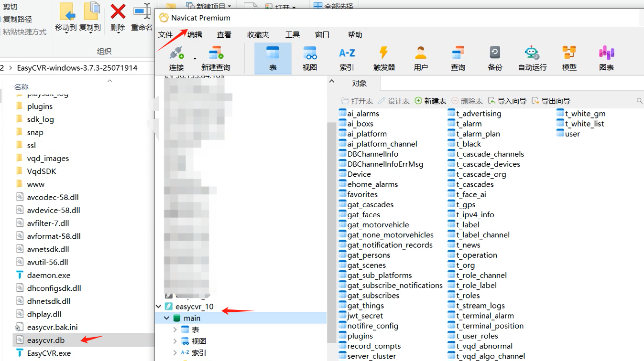Click the ai_alarms table icon
Viewport: 644px width, 361px height.
click(342, 113)
